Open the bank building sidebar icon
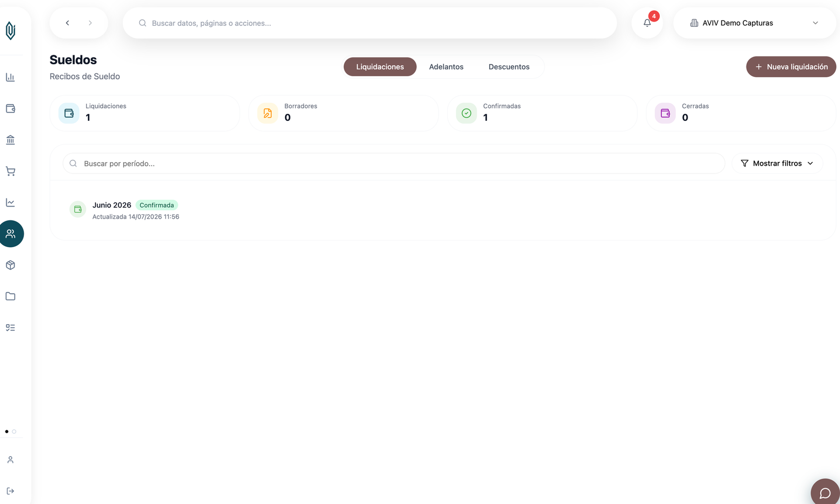 10,140
